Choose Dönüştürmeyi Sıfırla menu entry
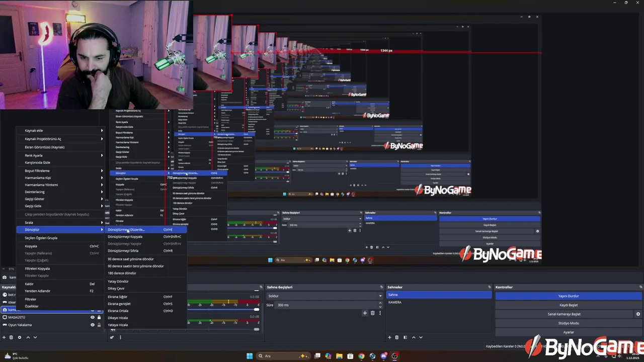Screen dimensions: 644x362 (x=146, y=251)
